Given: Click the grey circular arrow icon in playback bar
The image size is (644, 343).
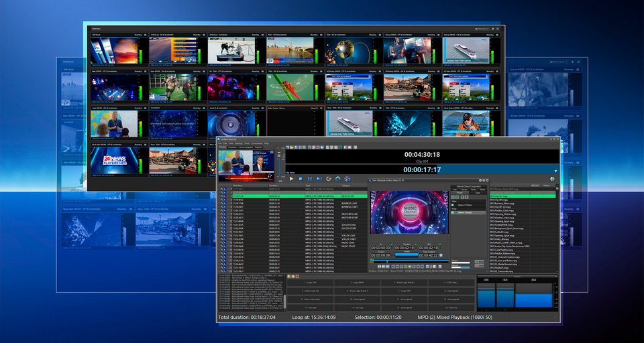Looking at the screenshot, I should [x=329, y=179].
